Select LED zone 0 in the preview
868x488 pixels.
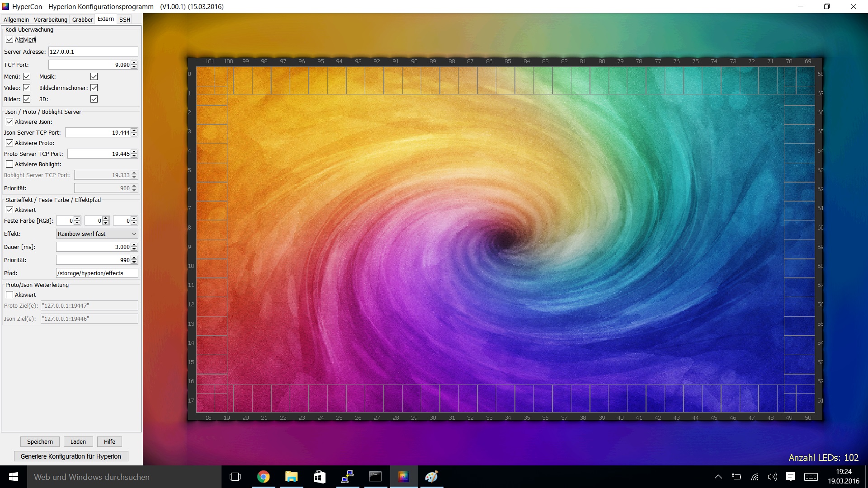212,76
